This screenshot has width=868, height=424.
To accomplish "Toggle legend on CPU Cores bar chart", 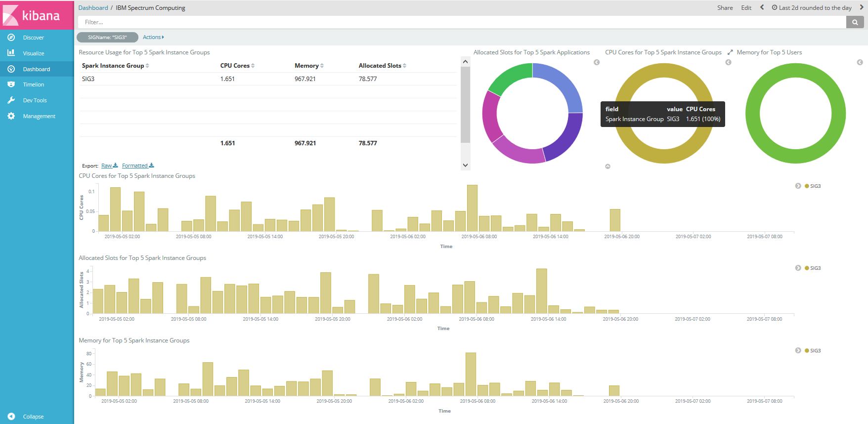I will [x=798, y=186].
